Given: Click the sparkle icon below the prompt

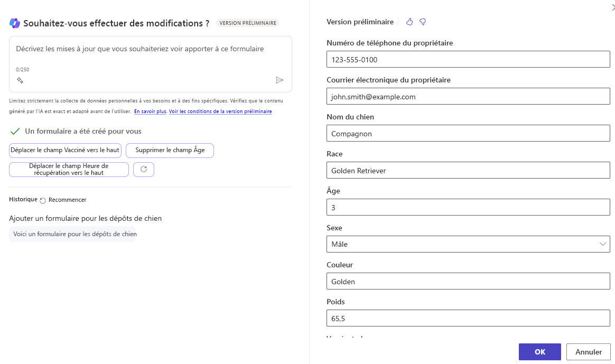Looking at the screenshot, I should [20, 80].
